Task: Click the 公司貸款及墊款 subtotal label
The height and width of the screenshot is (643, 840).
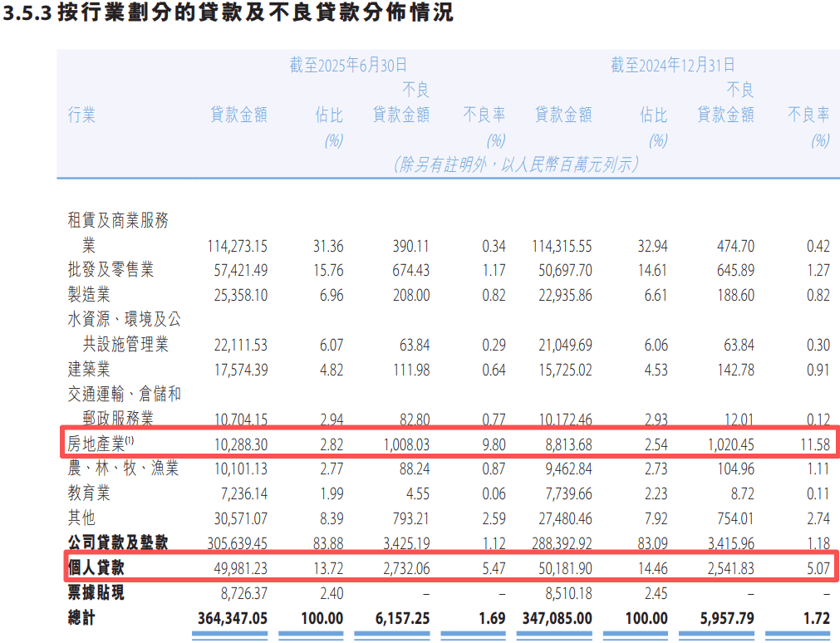Action: [x=117, y=542]
